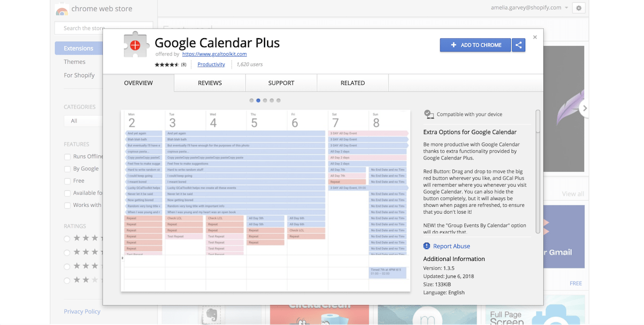Screen dimensions: 644x325
Task: Toggle the Available for checkbox
Action: click(67, 194)
